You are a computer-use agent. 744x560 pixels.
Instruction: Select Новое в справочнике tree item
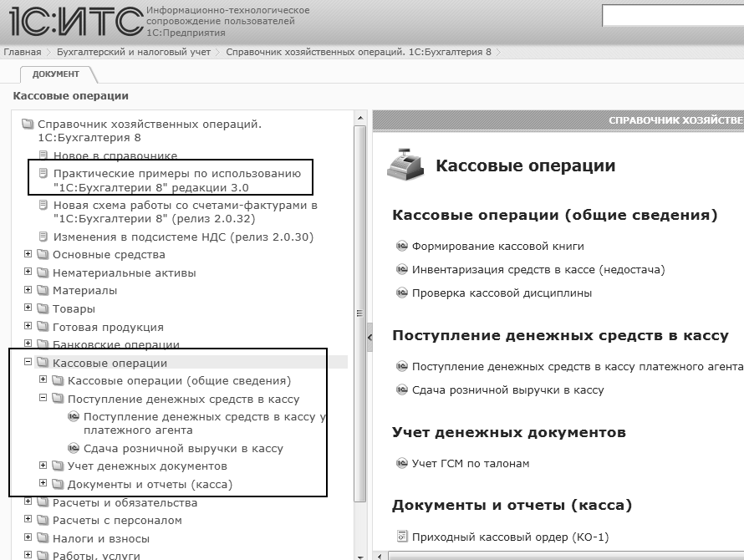click(x=115, y=155)
